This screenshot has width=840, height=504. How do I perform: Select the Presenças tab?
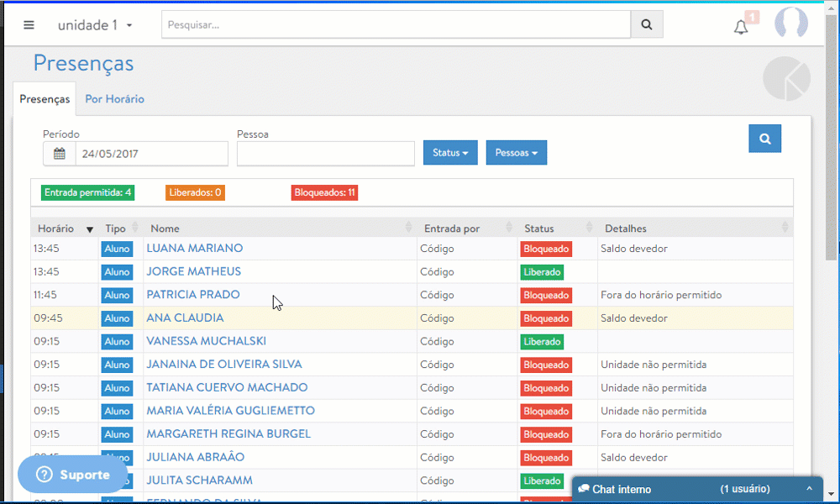45,99
